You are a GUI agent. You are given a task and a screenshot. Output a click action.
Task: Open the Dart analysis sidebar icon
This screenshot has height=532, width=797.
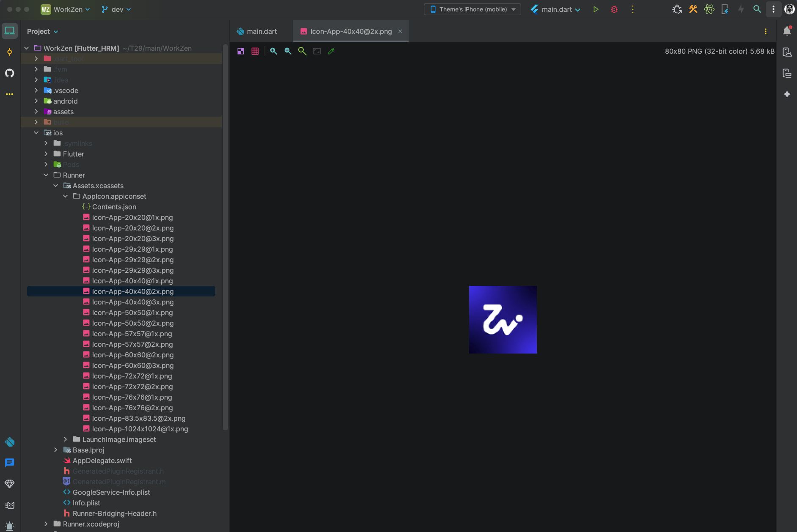(10, 442)
